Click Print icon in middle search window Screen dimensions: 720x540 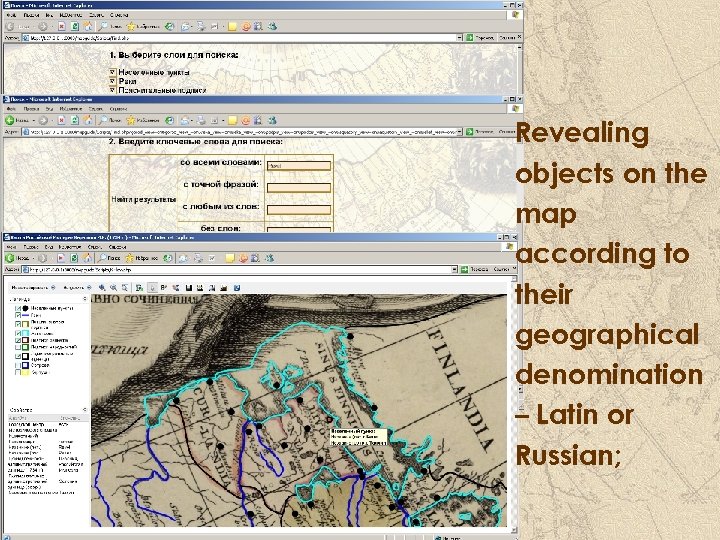(201, 120)
